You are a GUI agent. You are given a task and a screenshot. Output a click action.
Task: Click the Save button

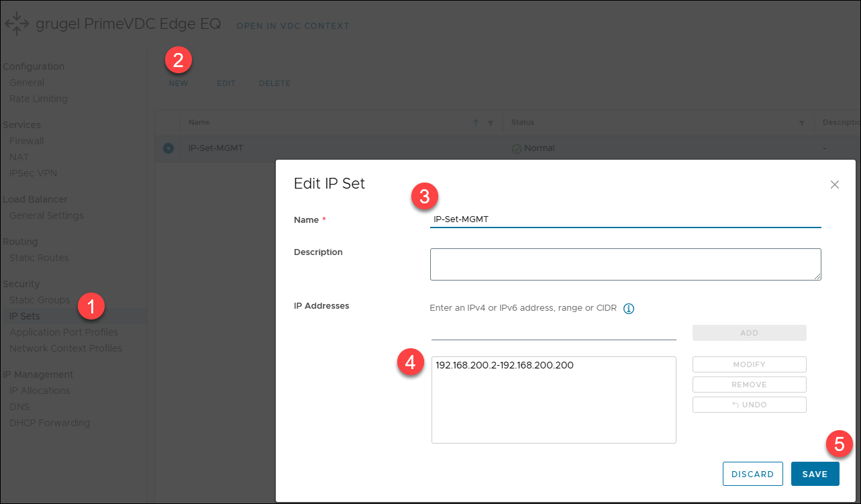pos(815,474)
